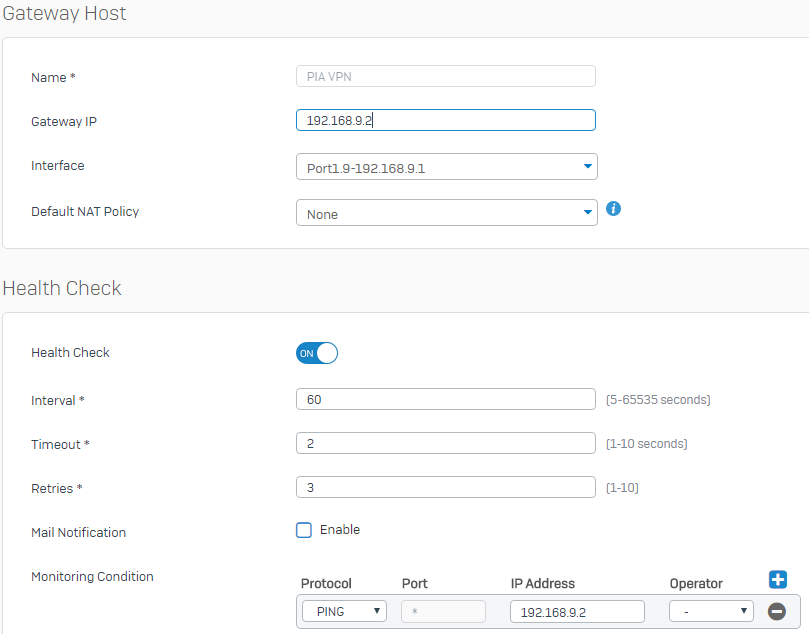The width and height of the screenshot is (809, 634).
Task: Click the Retries field with value 3
Action: [x=446, y=487]
